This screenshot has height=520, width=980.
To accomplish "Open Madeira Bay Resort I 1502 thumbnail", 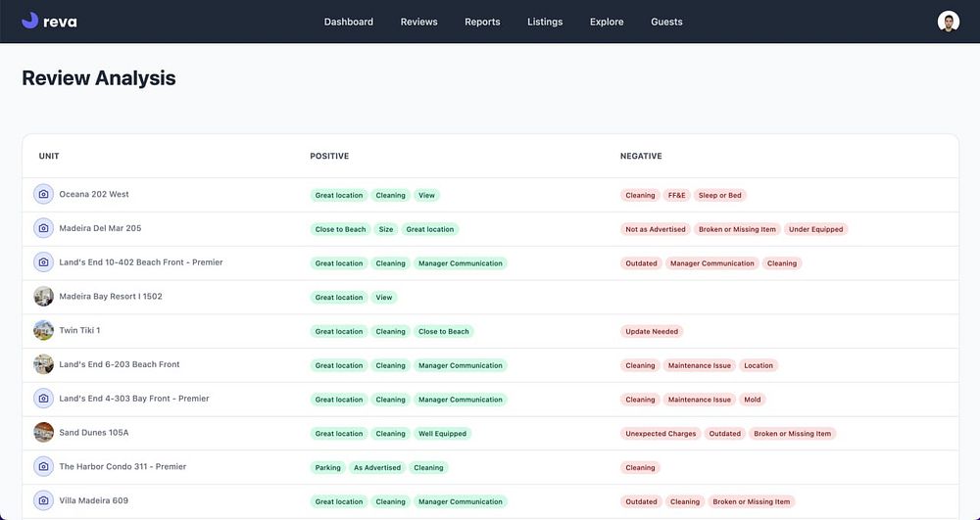I will click(43, 297).
